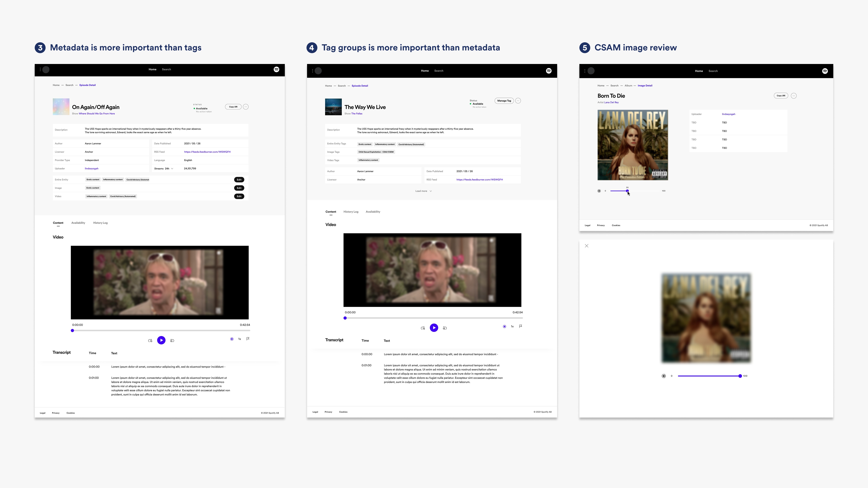The width and height of the screenshot is (868, 488).
Task: Open three-dot menu left of Copy URI in On Again/Off Again
Action: 246,107
